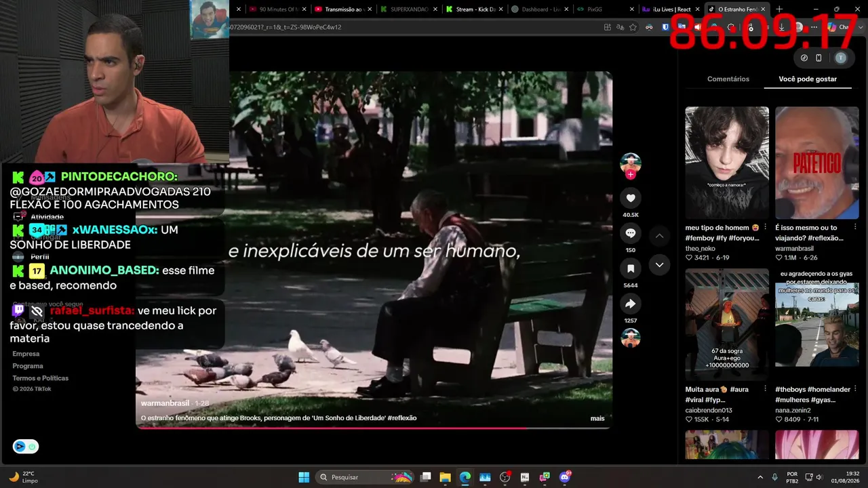Switch to the Comentários tab

tap(728, 79)
